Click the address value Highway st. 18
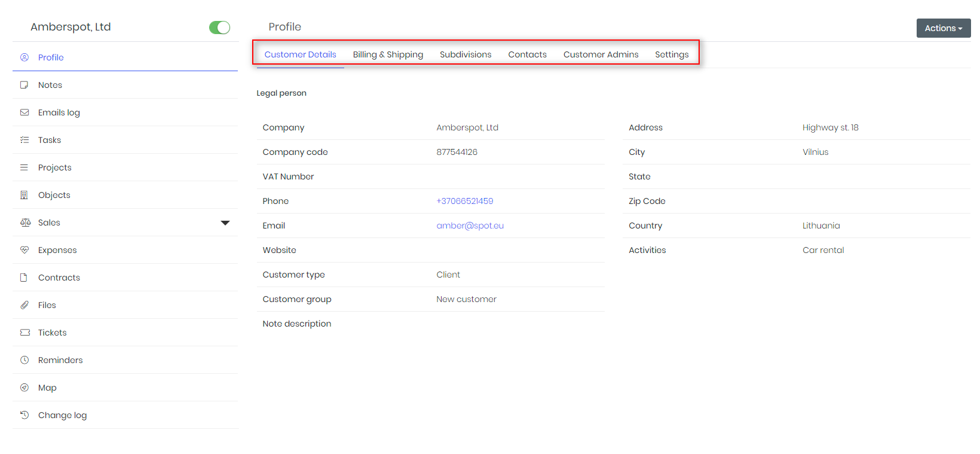The image size is (980, 454). [x=830, y=127]
